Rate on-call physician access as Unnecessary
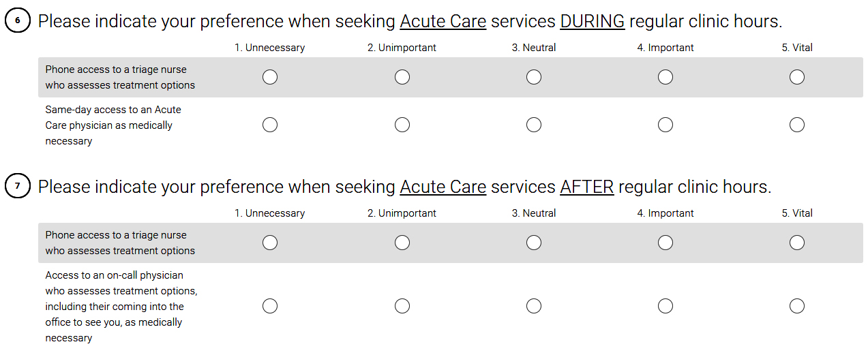 270,306
